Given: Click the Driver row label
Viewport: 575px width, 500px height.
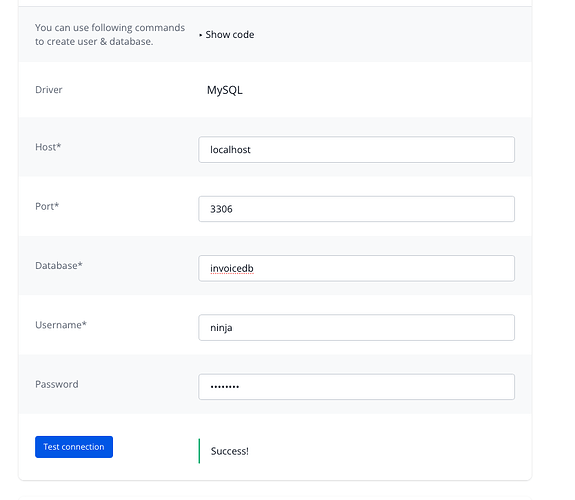Looking at the screenshot, I should click(49, 90).
